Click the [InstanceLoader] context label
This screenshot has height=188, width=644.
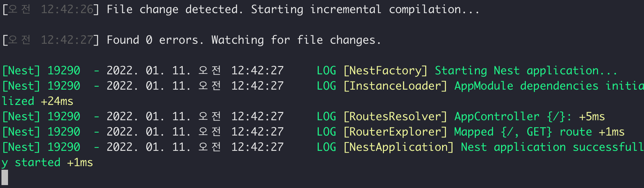(x=395, y=86)
